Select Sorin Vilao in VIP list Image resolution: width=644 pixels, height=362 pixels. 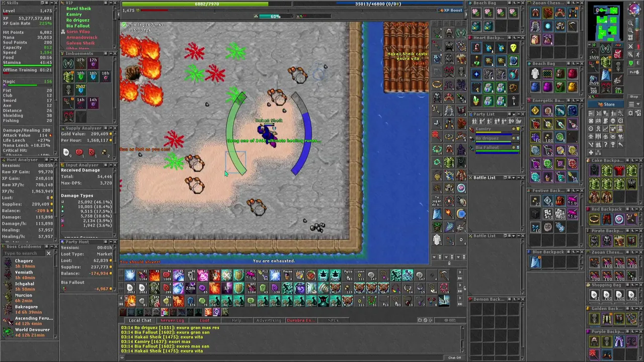point(78,32)
